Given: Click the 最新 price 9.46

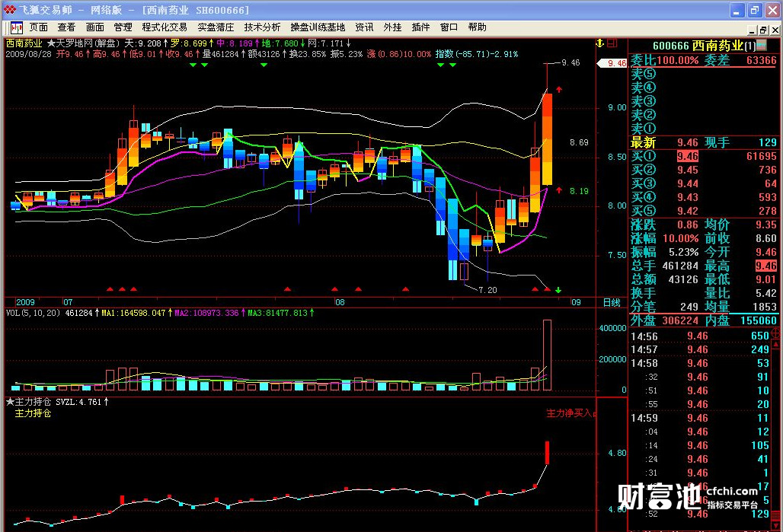Looking at the screenshot, I should coord(687,143).
